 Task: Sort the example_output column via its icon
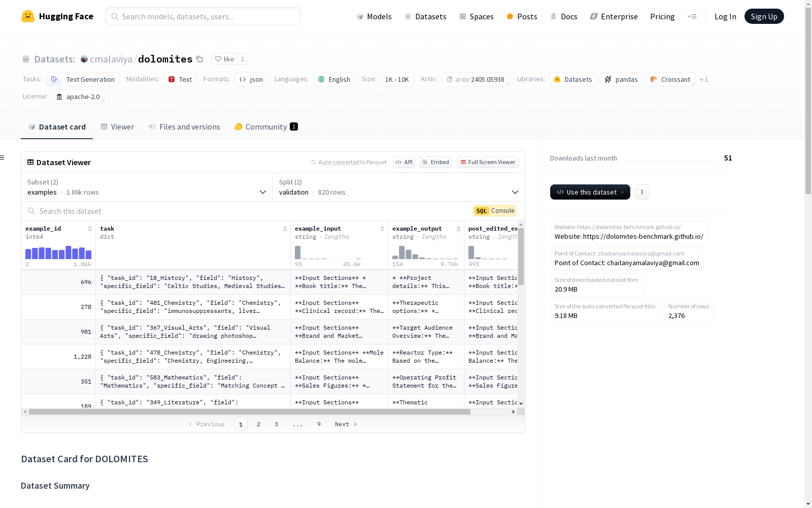coord(458,229)
